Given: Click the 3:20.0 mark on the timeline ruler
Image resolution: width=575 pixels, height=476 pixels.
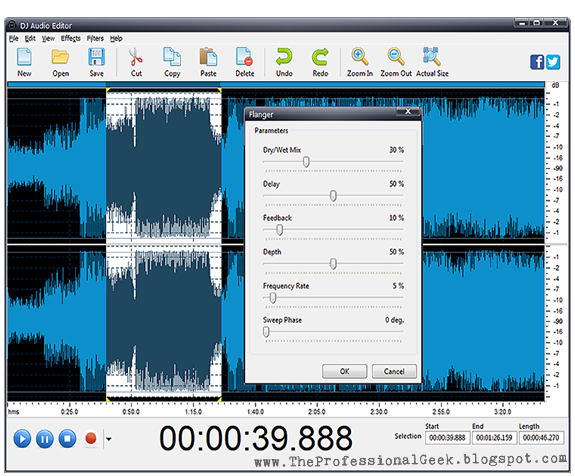Looking at the screenshot, I should click(502, 411).
